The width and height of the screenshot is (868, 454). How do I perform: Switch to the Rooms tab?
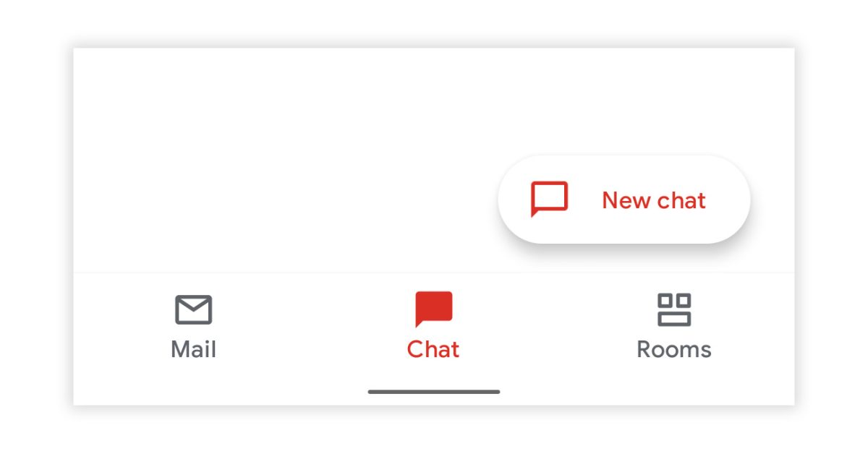[x=673, y=327]
